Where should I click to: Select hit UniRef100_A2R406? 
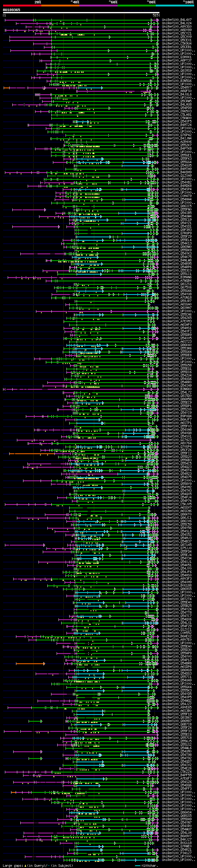click(177, 142)
